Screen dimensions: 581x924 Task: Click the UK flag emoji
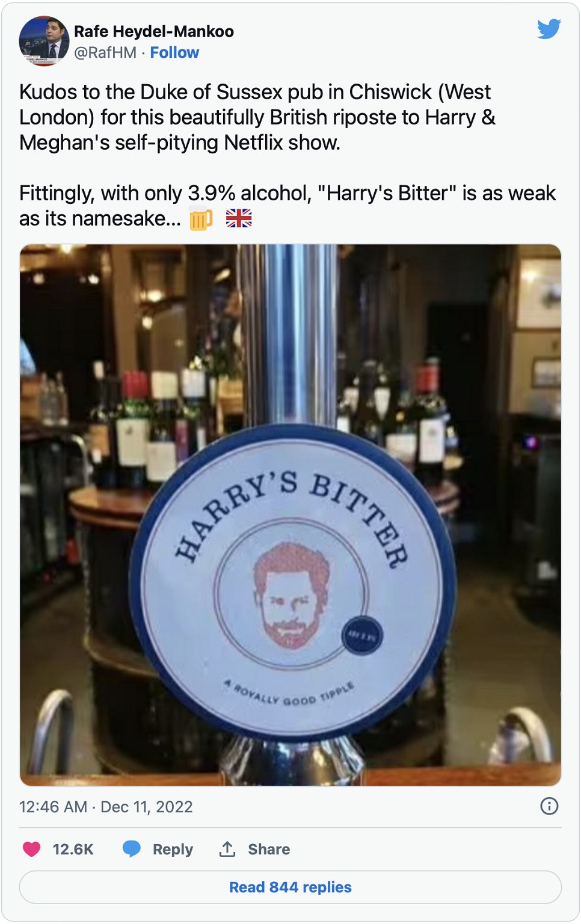(x=239, y=218)
